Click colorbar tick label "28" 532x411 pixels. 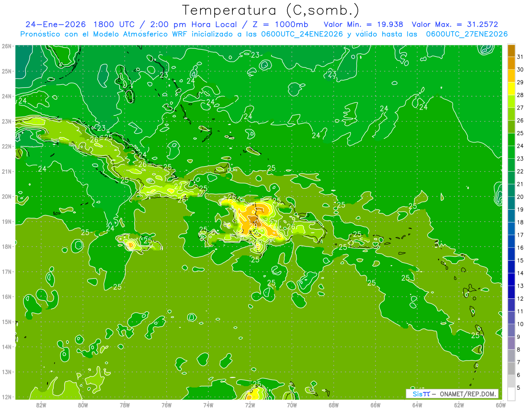pyautogui.click(x=520, y=95)
